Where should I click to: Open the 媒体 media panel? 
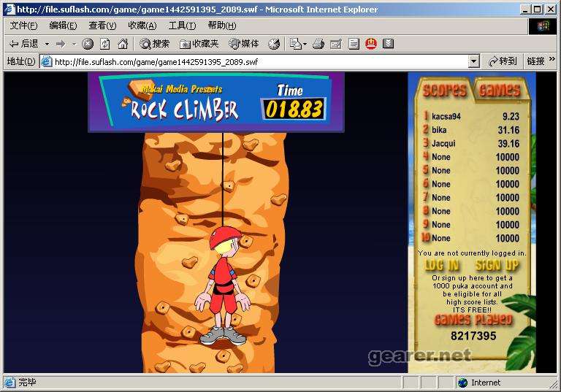(244, 44)
